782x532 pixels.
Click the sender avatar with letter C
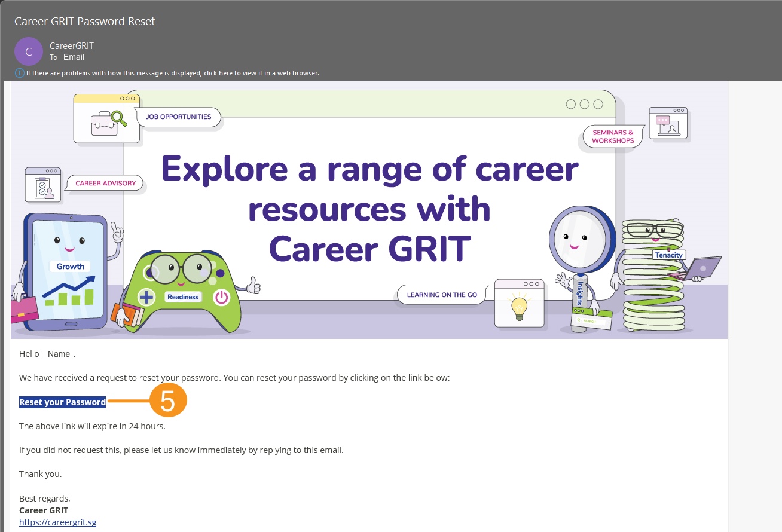click(x=29, y=51)
